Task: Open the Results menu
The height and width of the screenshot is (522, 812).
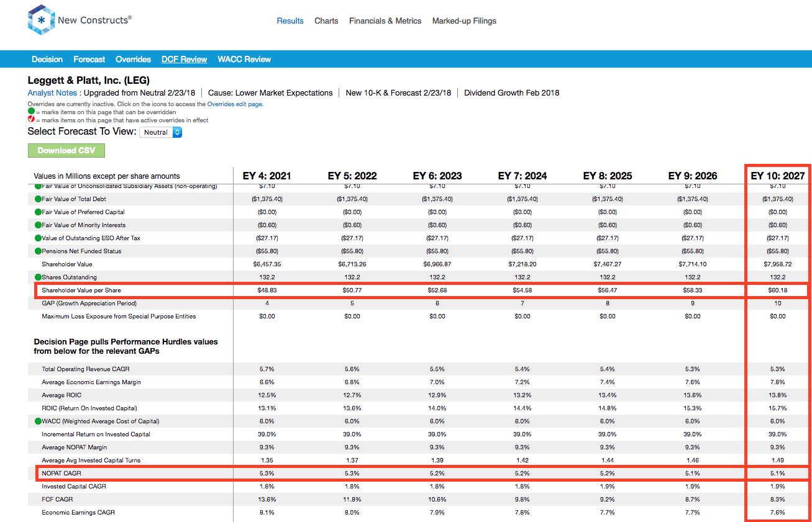Action: click(290, 21)
